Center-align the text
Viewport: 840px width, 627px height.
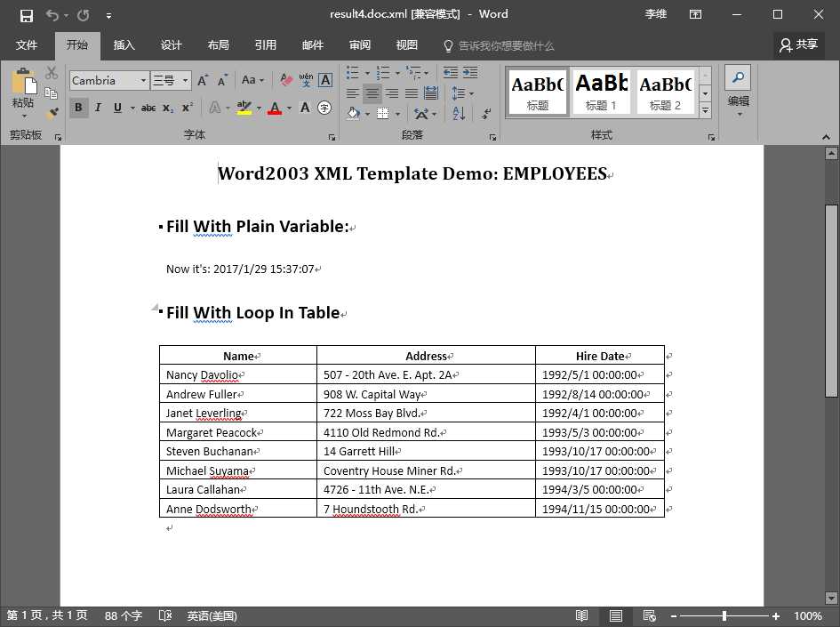click(372, 93)
